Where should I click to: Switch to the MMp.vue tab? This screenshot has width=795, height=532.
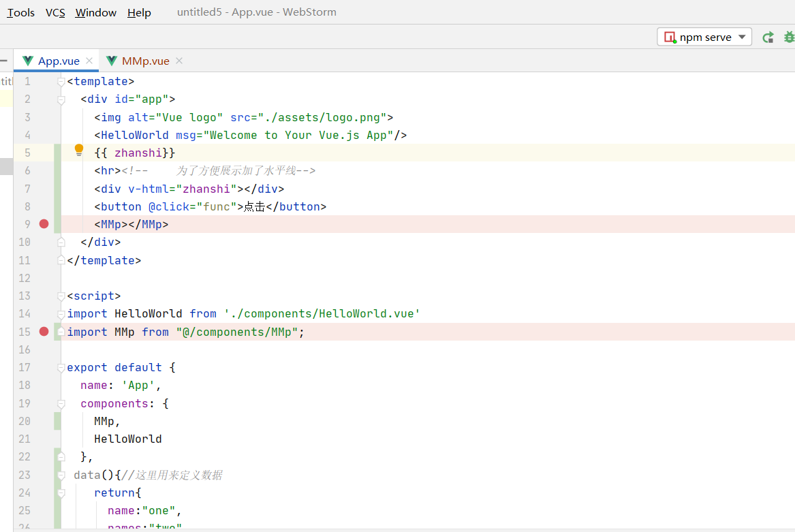click(145, 61)
